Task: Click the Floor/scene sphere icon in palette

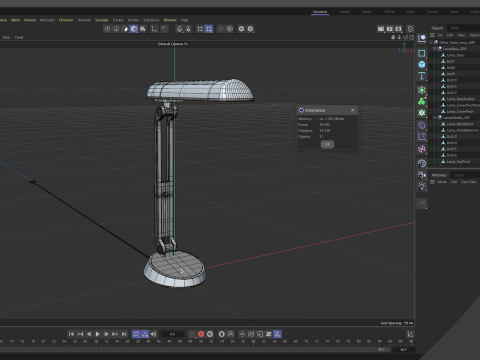Action: (x=422, y=163)
